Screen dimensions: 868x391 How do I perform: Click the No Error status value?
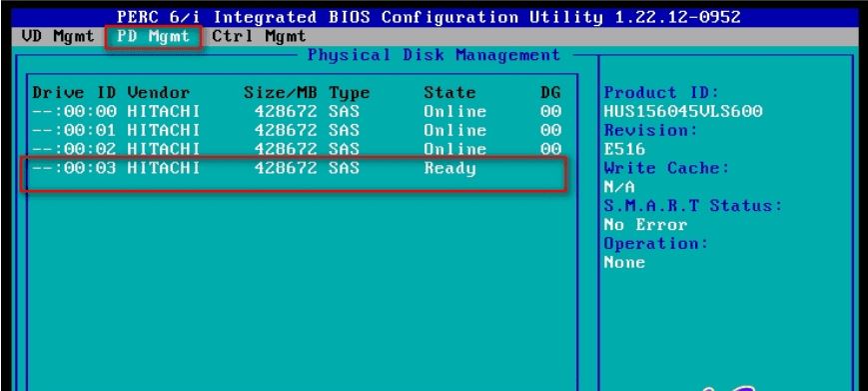(646, 224)
